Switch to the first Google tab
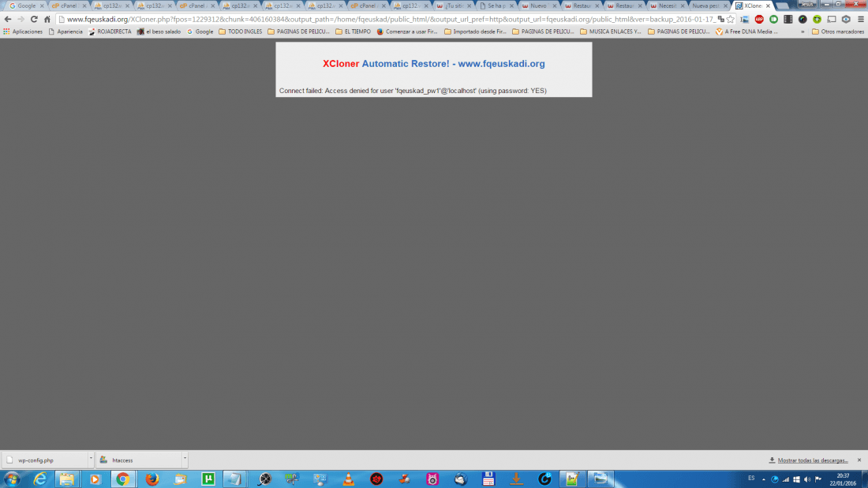868x488 pixels. pyautogui.click(x=25, y=6)
